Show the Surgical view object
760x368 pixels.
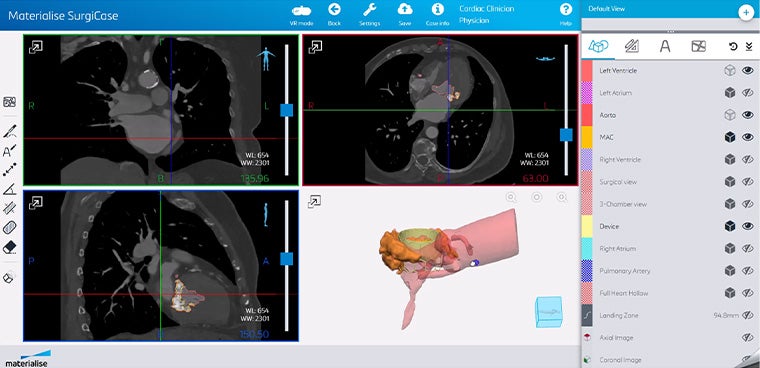[x=748, y=182]
